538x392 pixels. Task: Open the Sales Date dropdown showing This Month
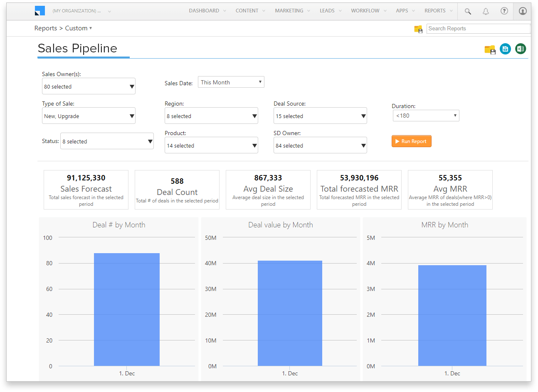point(231,82)
